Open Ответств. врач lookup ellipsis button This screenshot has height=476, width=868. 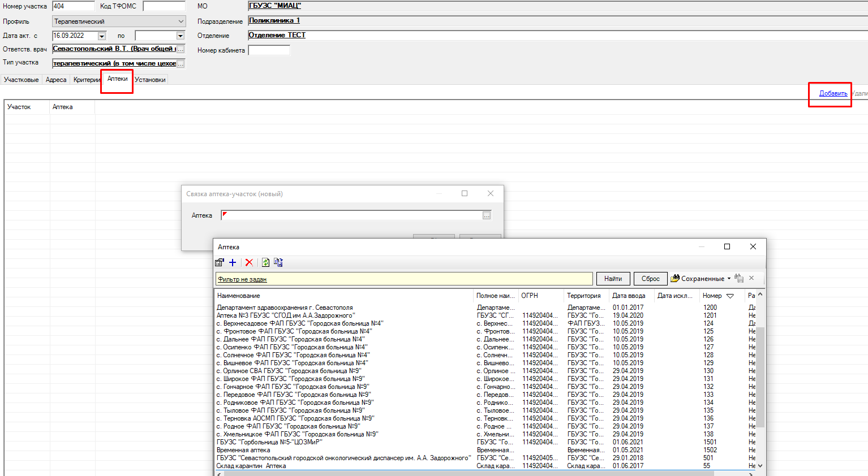pos(181,49)
